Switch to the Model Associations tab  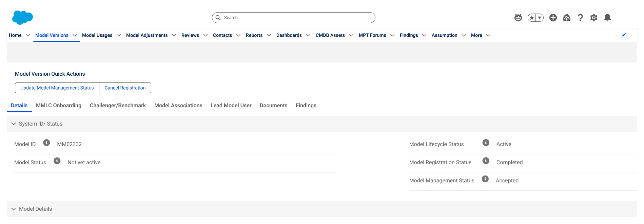pyautogui.click(x=178, y=106)
